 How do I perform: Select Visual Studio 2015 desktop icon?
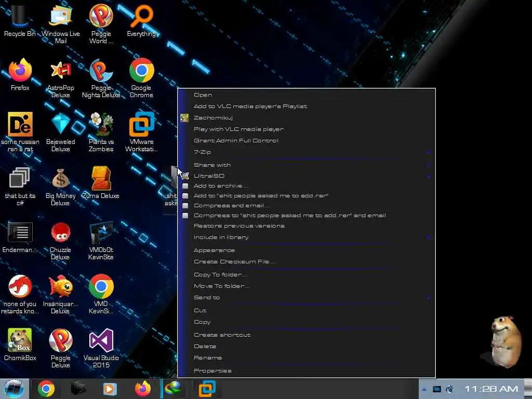[x=101, y=348]
